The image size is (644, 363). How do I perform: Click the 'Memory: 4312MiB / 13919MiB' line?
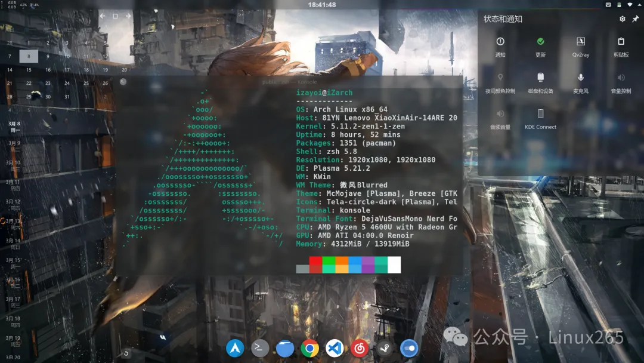coord(353,244)
